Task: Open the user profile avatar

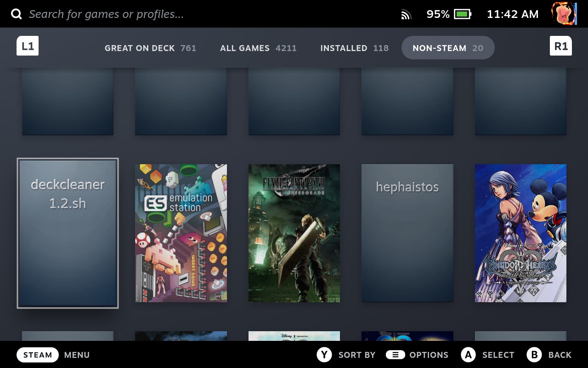Action: point(564,14)
